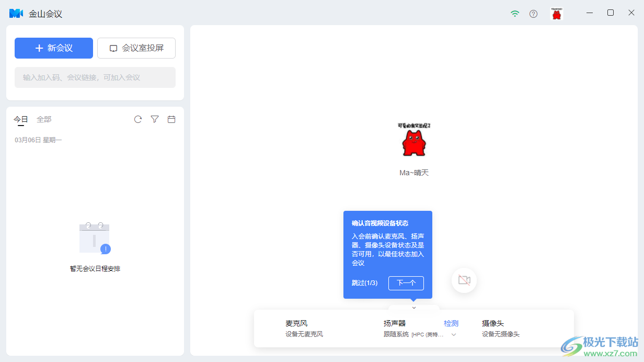Click the date 03月06日 星期一
Viewport: 644px width, 362px height.
38,140
